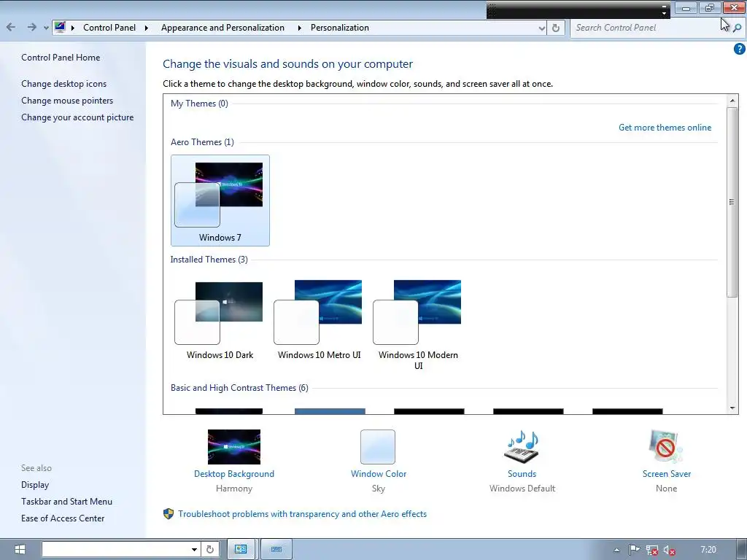
Task: Click the Control Panel icon in address bar
Action: (60, 27)
